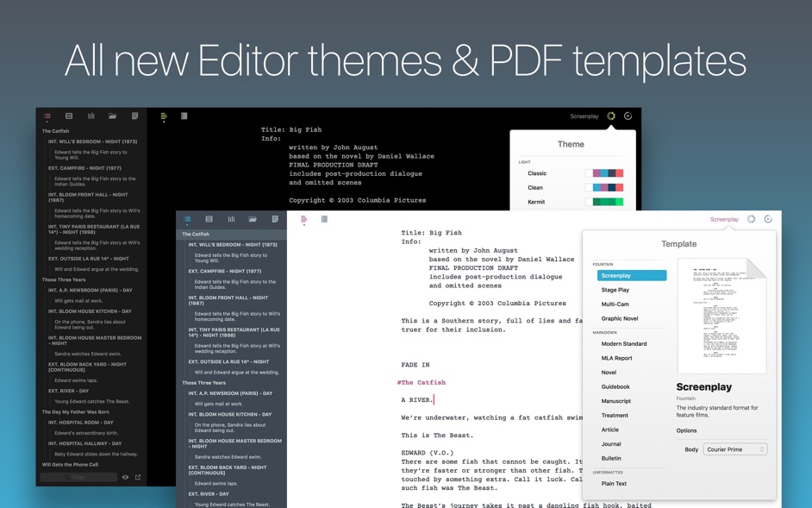Click play preview icon in light window
Image resolution: width=812 pixels, height=508 pixels.
tap(768, 219)
